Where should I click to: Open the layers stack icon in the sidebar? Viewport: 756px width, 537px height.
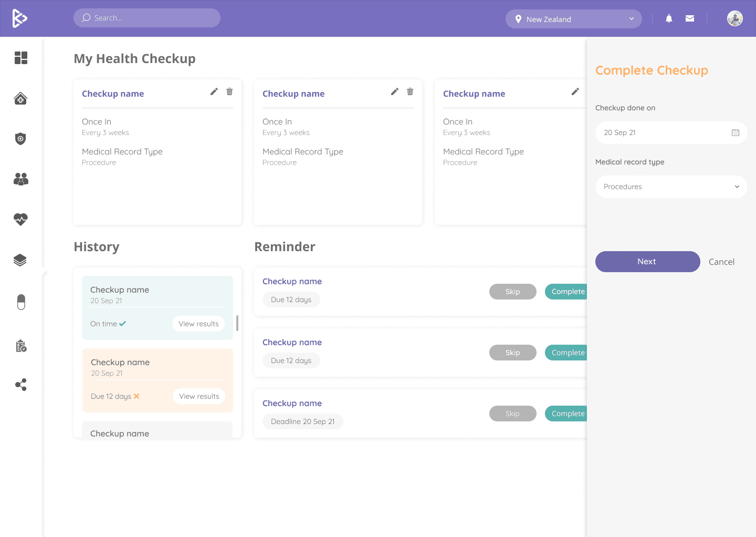pos(20,260)
